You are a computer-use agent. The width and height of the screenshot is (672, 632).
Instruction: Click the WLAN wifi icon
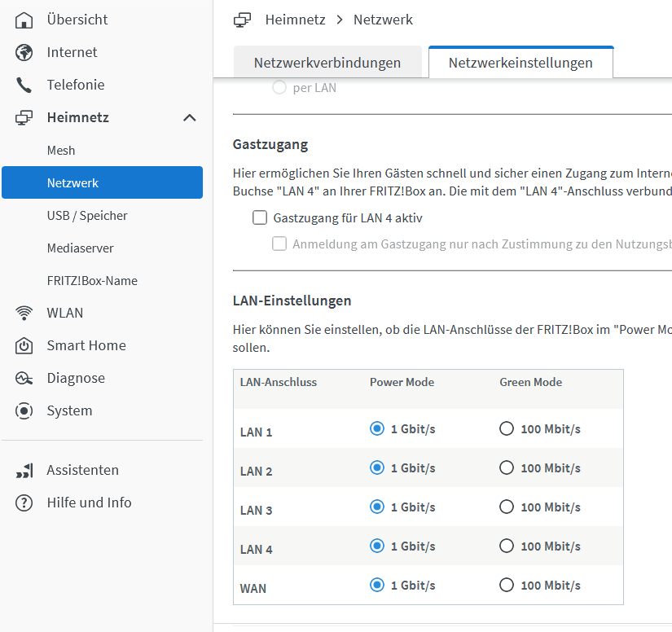(x=24, y=313)
